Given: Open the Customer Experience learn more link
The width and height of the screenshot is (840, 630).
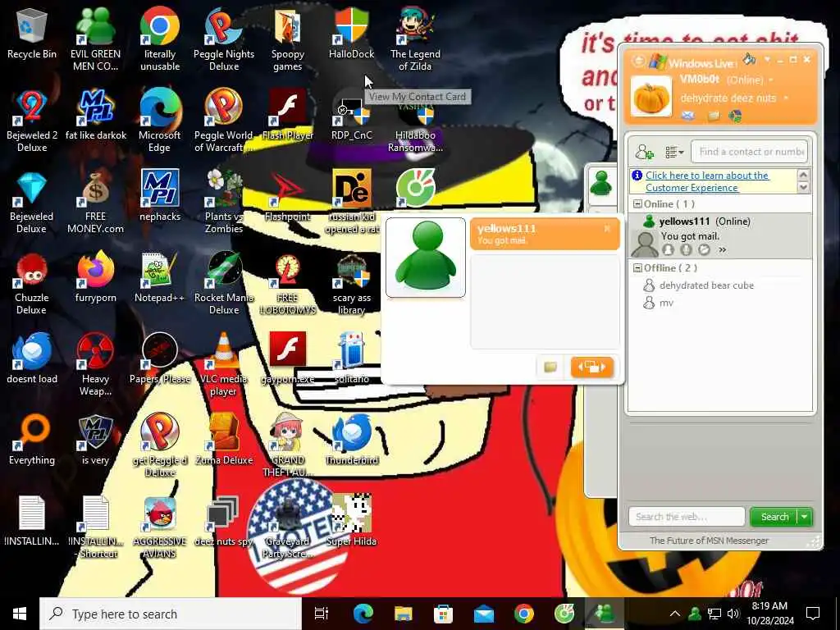Looking at the screenshot, I should coord(706,181).
